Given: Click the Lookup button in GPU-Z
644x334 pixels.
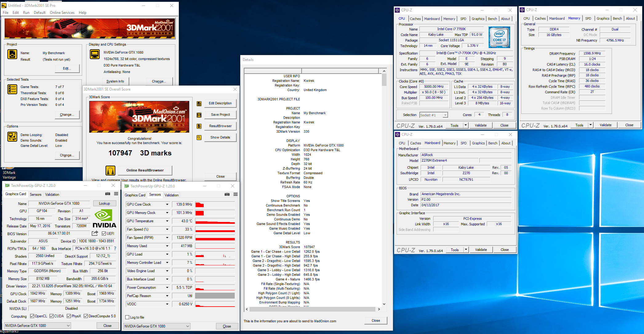Looking at the screenshot, I should point(104,203).
